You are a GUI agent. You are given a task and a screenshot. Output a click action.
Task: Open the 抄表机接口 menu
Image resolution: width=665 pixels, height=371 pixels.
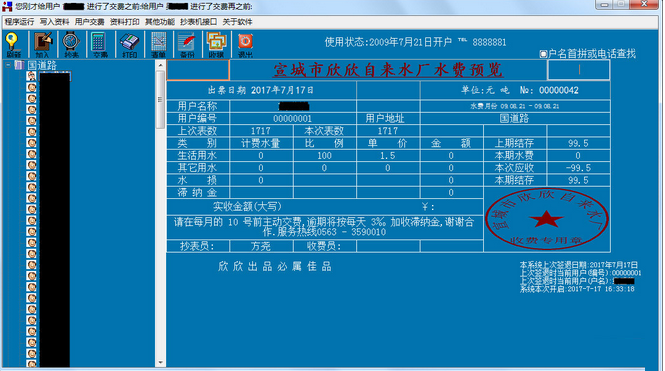click(x=198, y=22)
